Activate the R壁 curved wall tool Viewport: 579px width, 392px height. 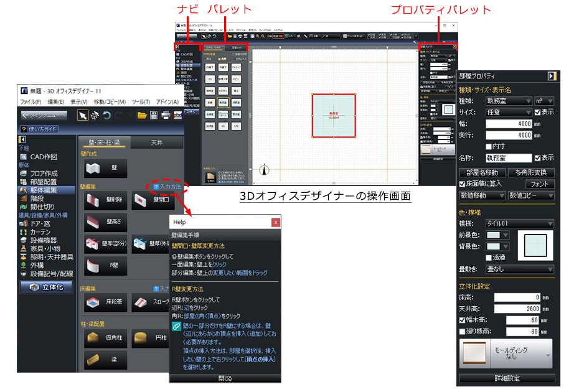pos(105,265)
